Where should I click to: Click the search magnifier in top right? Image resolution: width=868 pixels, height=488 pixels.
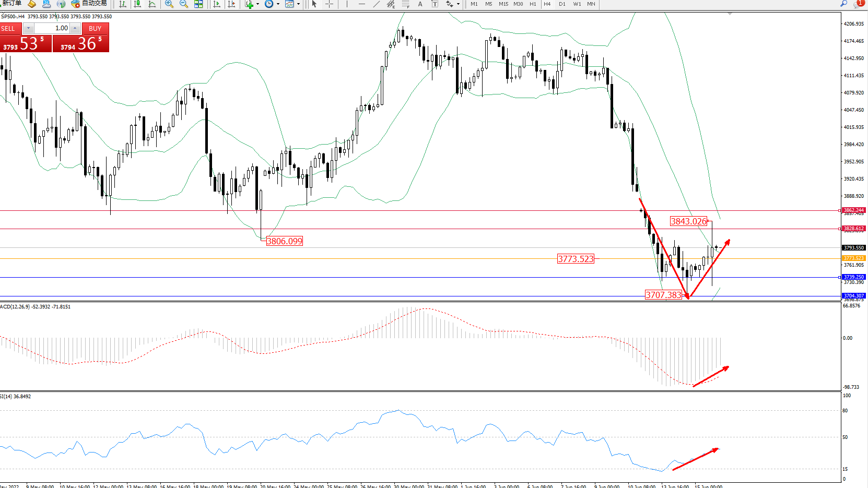(843, 4)
